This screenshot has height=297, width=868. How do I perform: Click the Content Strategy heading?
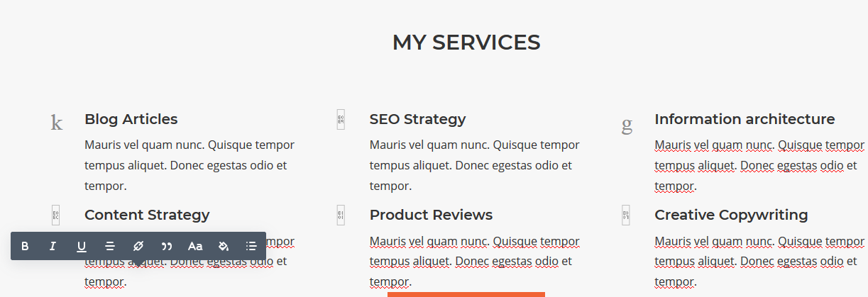pos(147,215)
